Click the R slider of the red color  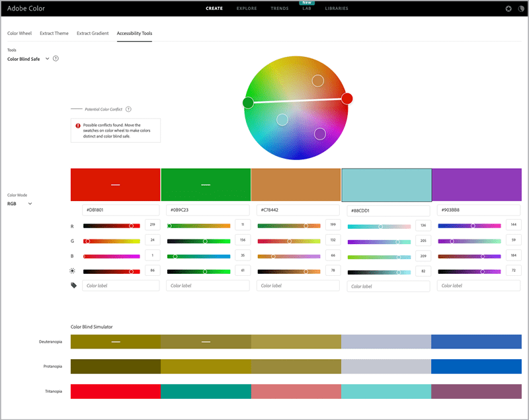click(x=112, y=226)
